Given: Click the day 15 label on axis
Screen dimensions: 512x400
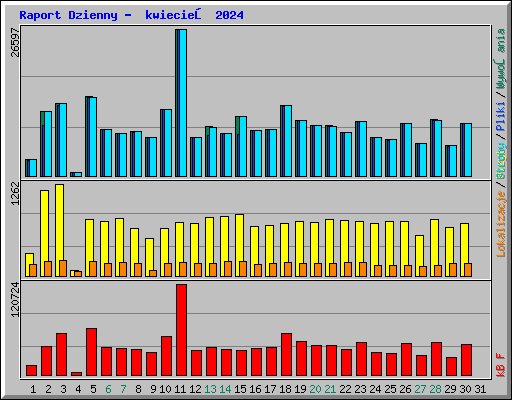Looking at the screenshot, I should click(240, 389).
